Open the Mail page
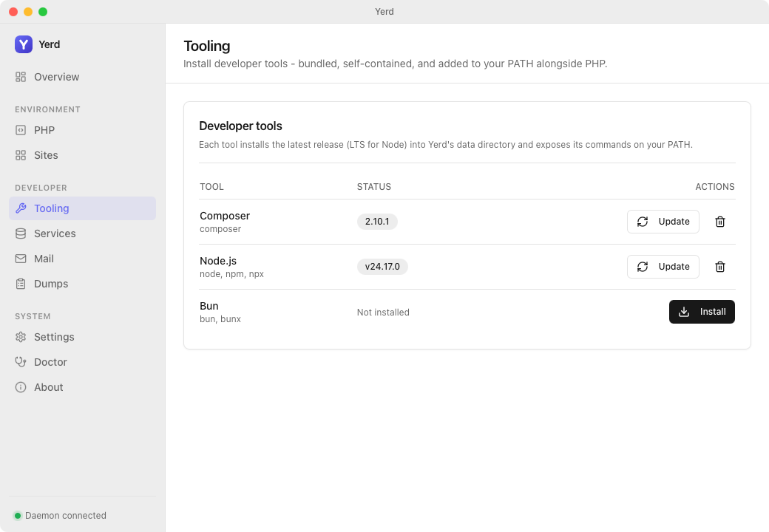 tap(82, 259)
